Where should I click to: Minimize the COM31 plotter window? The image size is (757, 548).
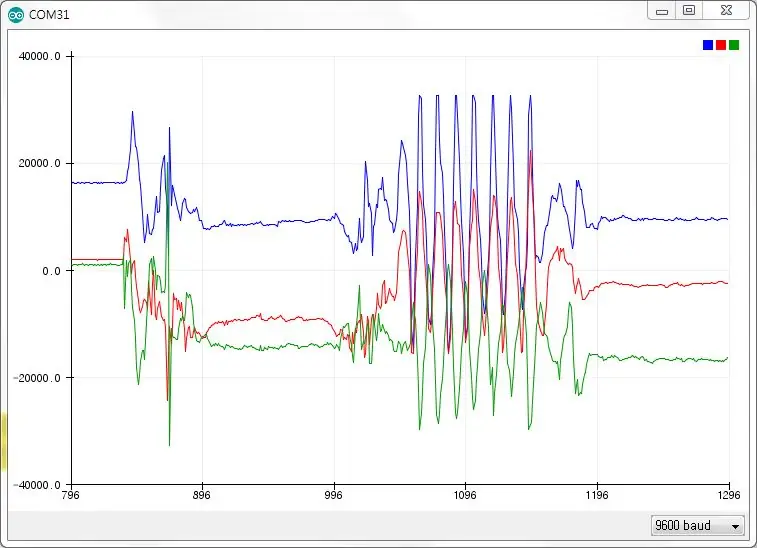coord(662,11)
